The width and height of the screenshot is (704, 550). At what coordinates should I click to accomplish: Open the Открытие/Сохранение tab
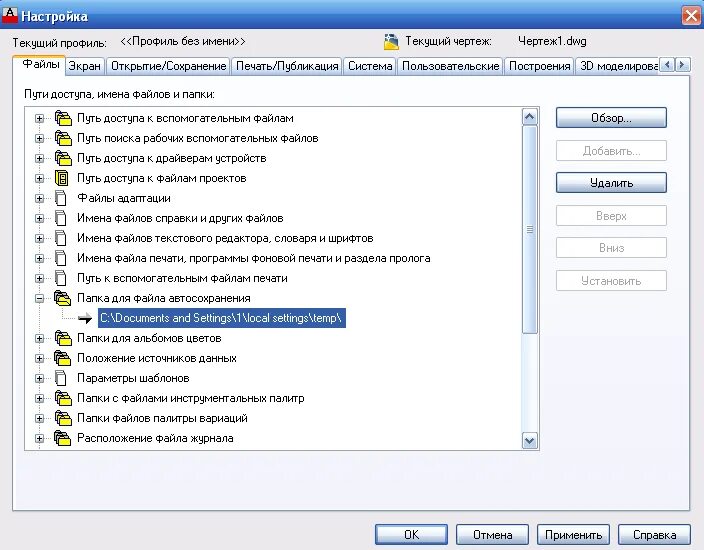[168, 66]
